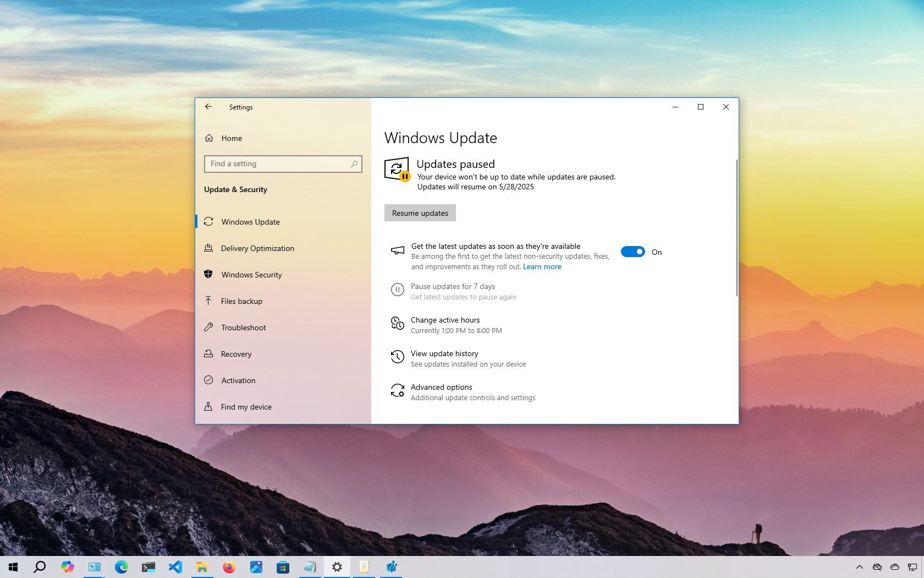924x578 pixels.
Task: Select Find my device
Action: (x=246, y=407)
